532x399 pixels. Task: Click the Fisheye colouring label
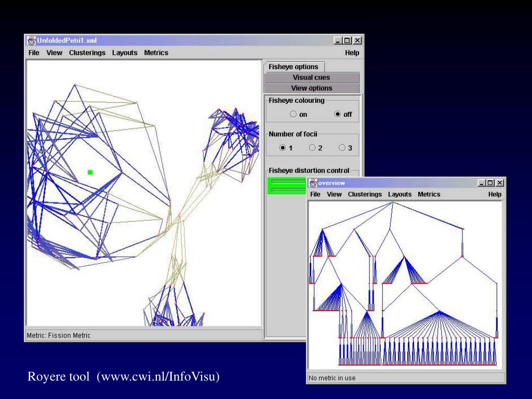click(297, 100)
